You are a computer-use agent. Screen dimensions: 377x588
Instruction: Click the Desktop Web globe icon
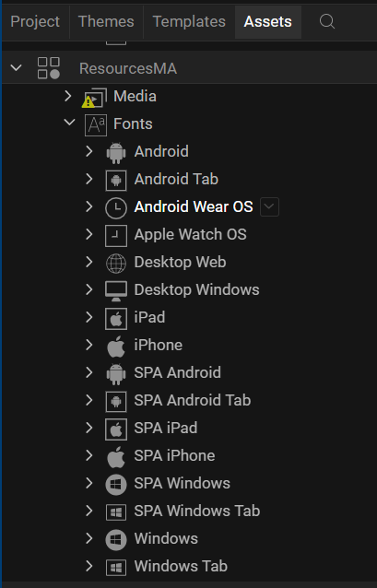click(x=116, y=264)
